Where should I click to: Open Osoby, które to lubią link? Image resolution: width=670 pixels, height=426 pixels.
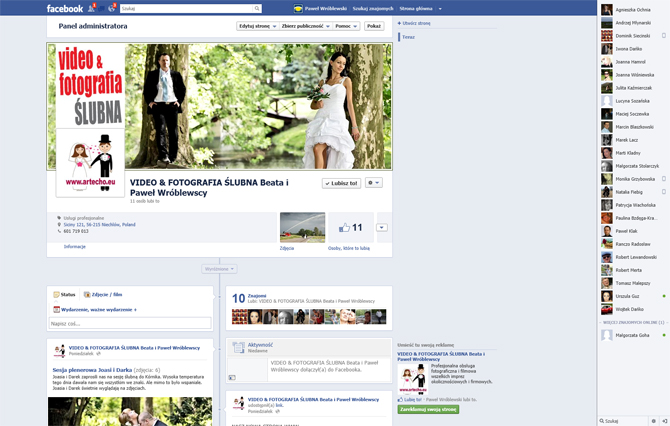click(349, 248)
